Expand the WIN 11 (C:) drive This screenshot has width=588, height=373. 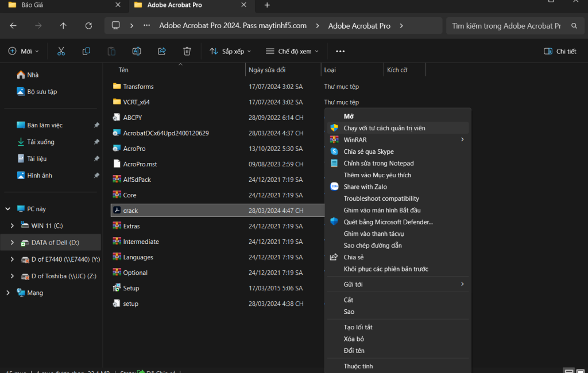(12, 226)
